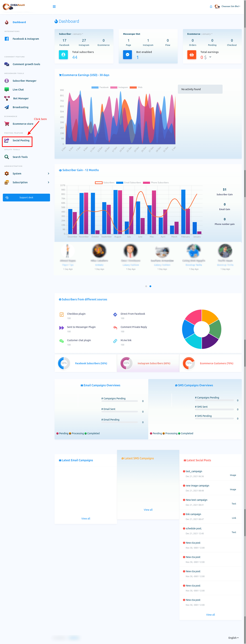The width and height of the screenshot is (246, 644).
Task: Click the Support desk button
Action: point(26,198)
